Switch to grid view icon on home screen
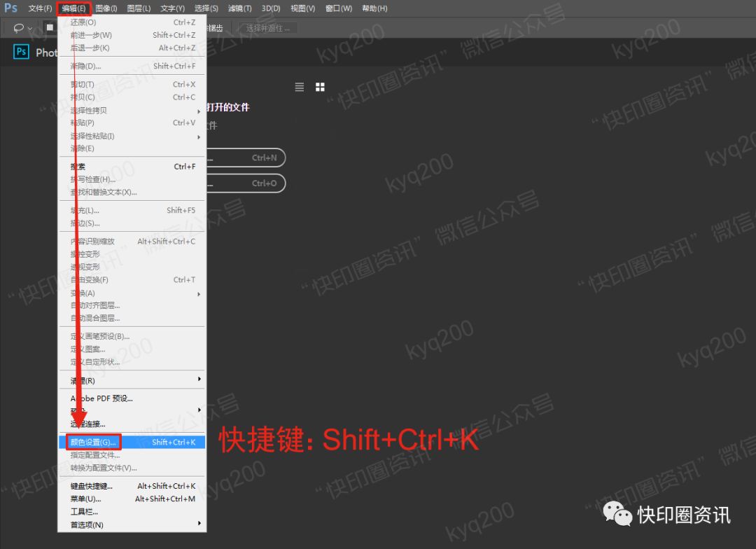Viewport: 756px width, 549px height. (x=320, y=87)
